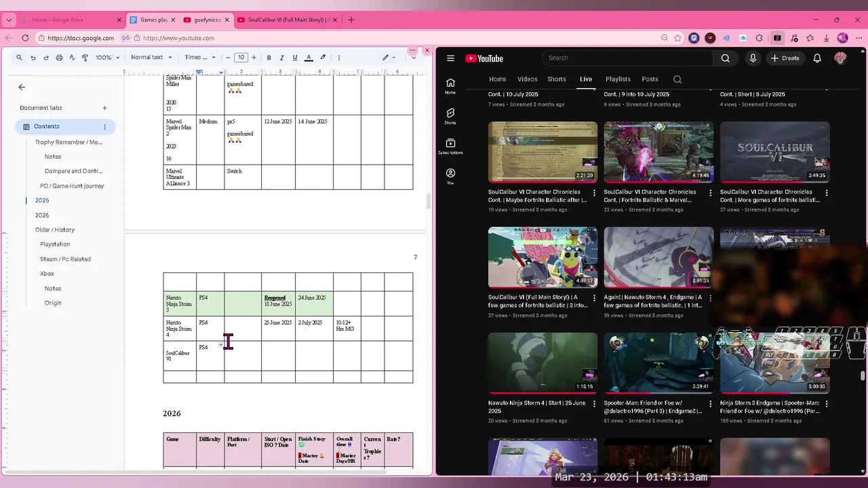The height and width of the screenshot is (488, 868).
Task: Click the YouTube search magnifier button
Action: pos(726,58)
